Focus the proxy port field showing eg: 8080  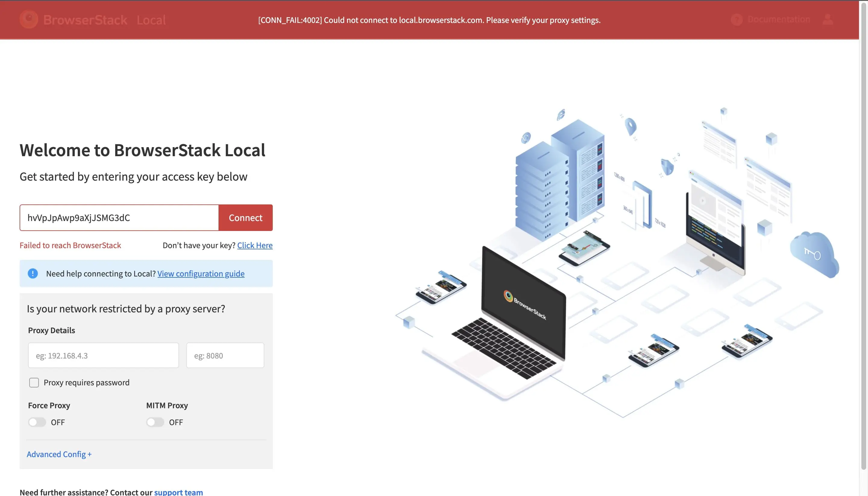point(225,355)
